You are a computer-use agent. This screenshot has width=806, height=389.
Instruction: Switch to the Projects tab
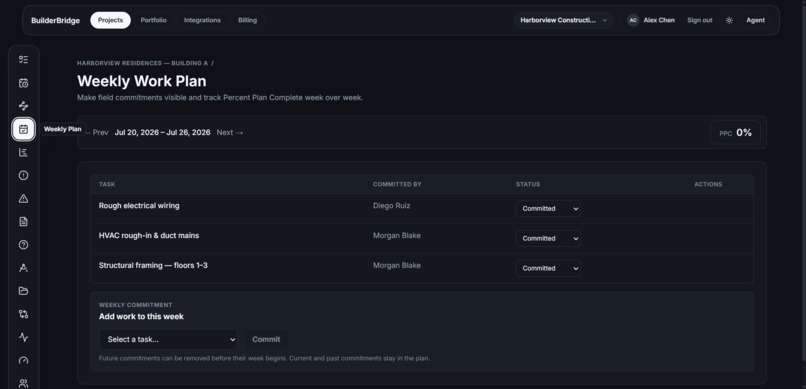click(x=111, y=20)
